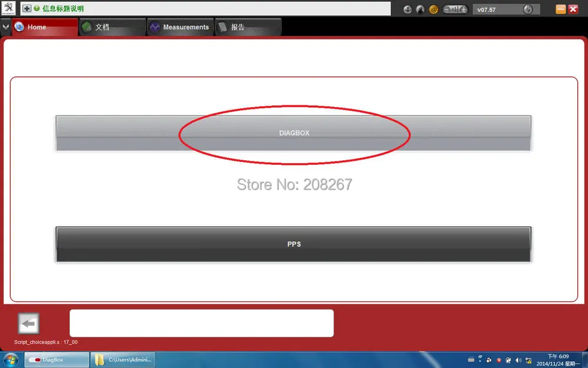This screenshot has width=588, height=368.
Task: Open the C:\Users\Admini... Explorer taskbar item
Action: 123,360
